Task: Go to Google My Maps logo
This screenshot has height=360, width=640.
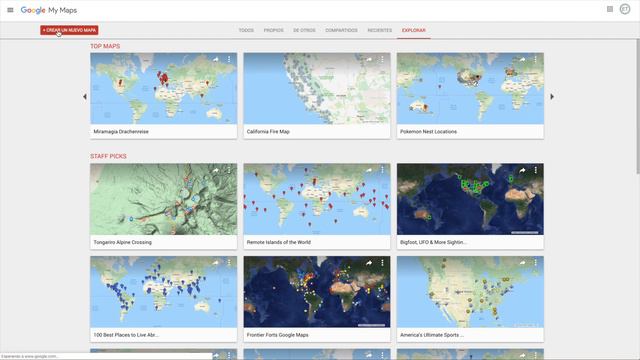Action: click(49, 10)
